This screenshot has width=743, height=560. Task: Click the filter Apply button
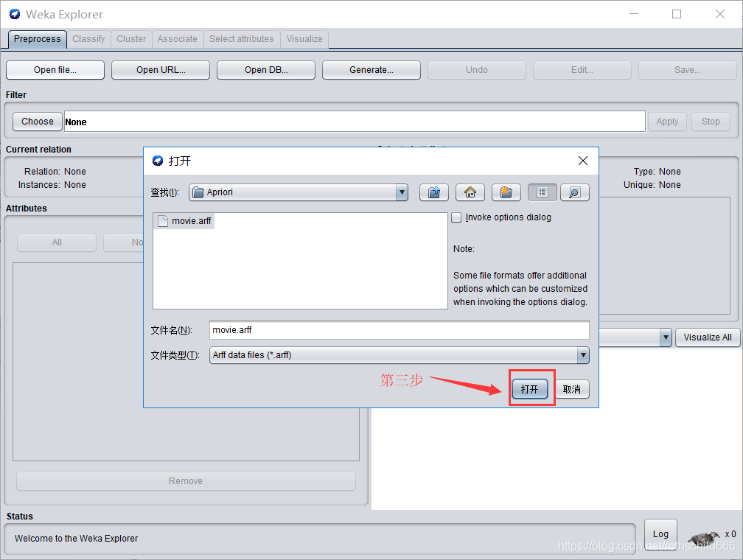pos(667,122)
